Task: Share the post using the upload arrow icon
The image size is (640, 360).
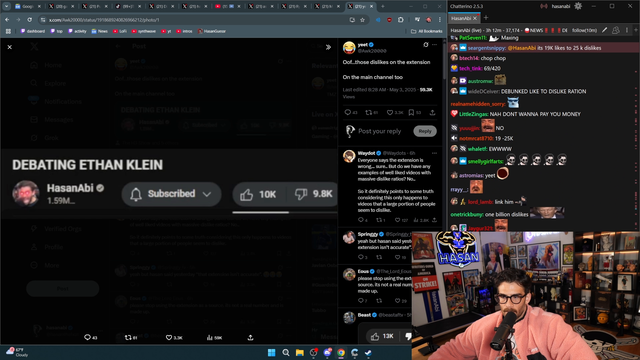Action: tap(432, 113)
